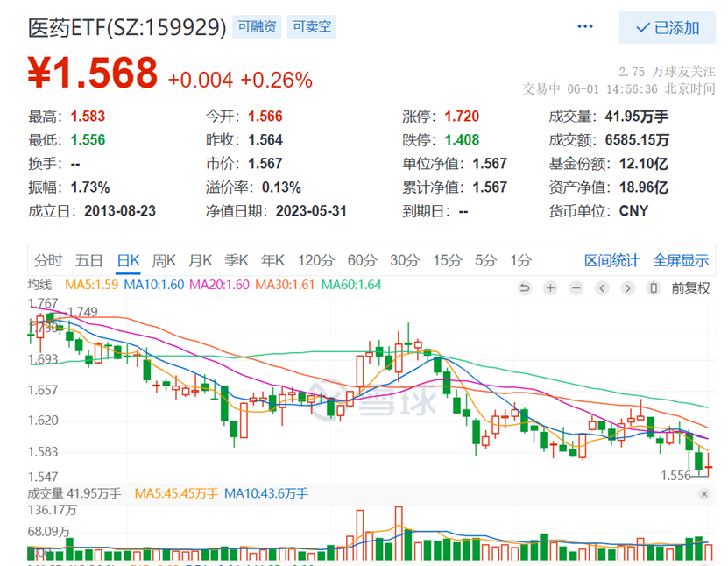Click the 已添加 watchlist button
The image size is (728, 566).
pyautogui.click(x=668, y=28)
